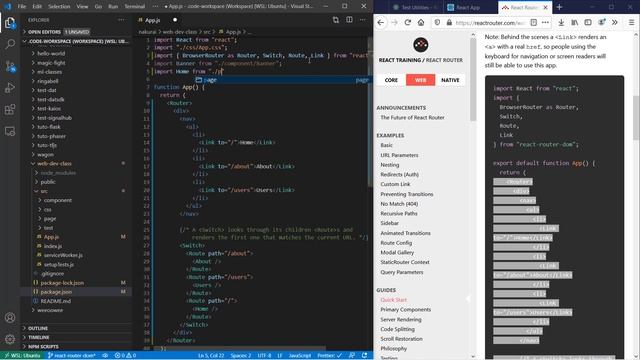The height and width of the screenshot is (360, 640).
Task: Select the CORE docs tab
Action: coord(391,80)
